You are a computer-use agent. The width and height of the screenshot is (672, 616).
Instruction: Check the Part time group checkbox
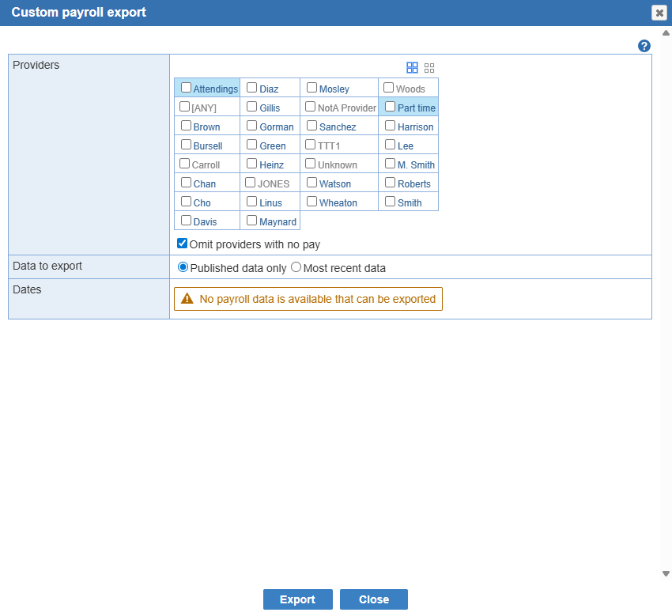tap(390, 106)
